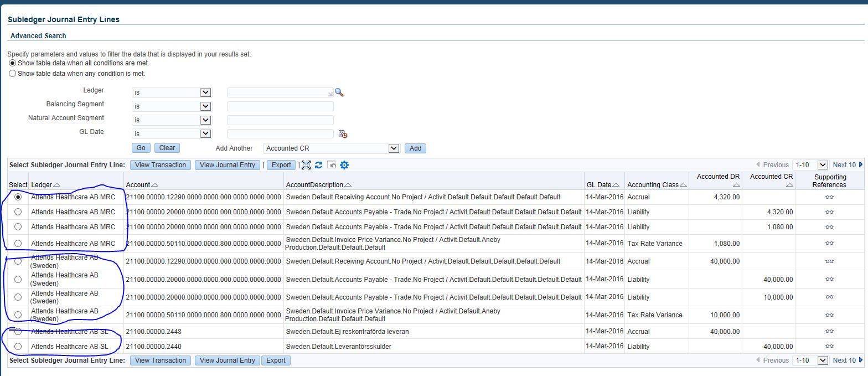Click the bottom Next 10 arrow icon
The height and width of the screenshot is (376, 868).
pos(861,360)
